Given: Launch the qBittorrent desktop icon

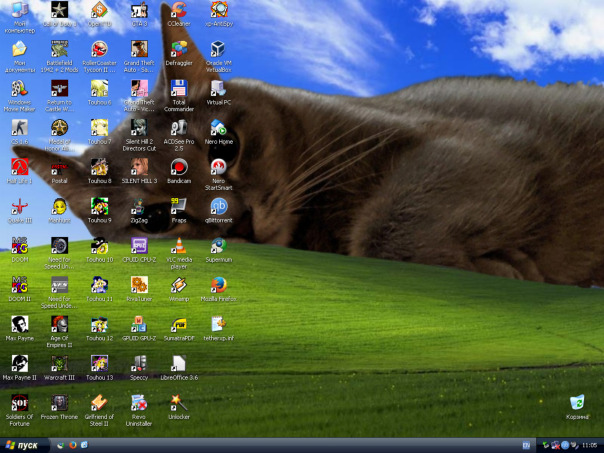Looking at the screenshot, I should [x=218, y=207].
